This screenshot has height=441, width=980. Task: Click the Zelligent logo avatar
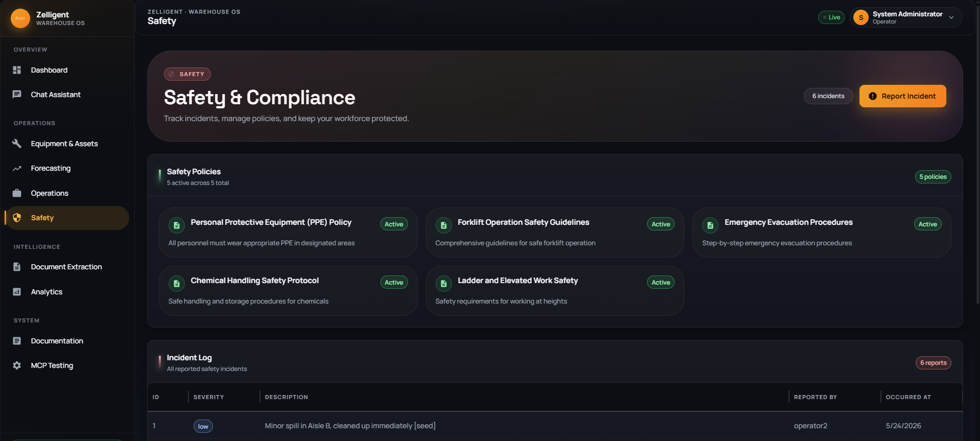pos(20,18)
